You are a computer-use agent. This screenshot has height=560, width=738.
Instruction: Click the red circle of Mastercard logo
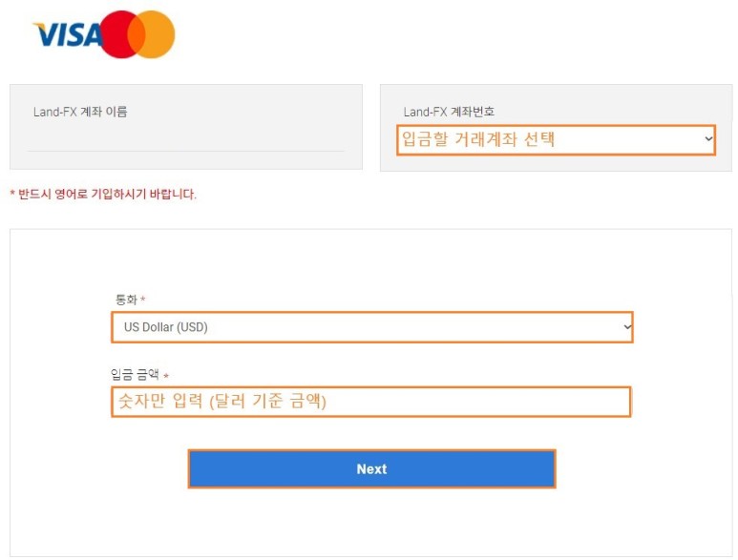tap(122, 34)
